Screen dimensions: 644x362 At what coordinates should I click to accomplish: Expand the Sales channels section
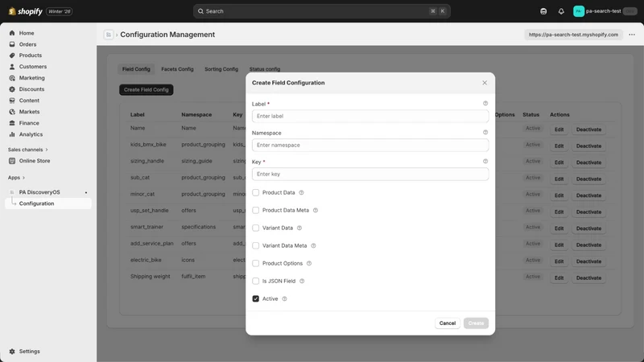pyautogui.click(x=27, y=150)
